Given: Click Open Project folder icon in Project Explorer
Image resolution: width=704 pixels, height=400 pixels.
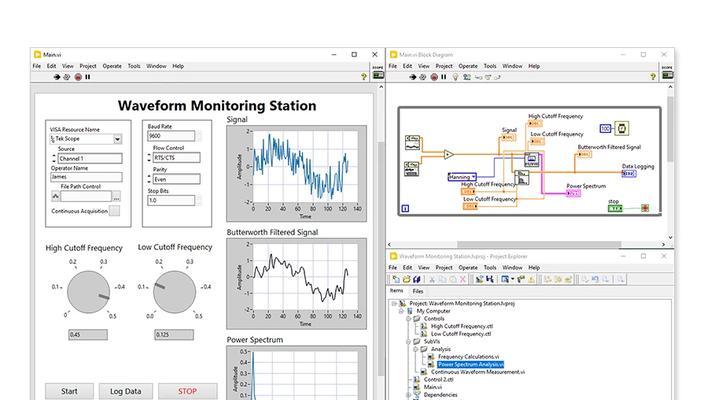Looking at the screenshot, I should click(x=406, y=279).
